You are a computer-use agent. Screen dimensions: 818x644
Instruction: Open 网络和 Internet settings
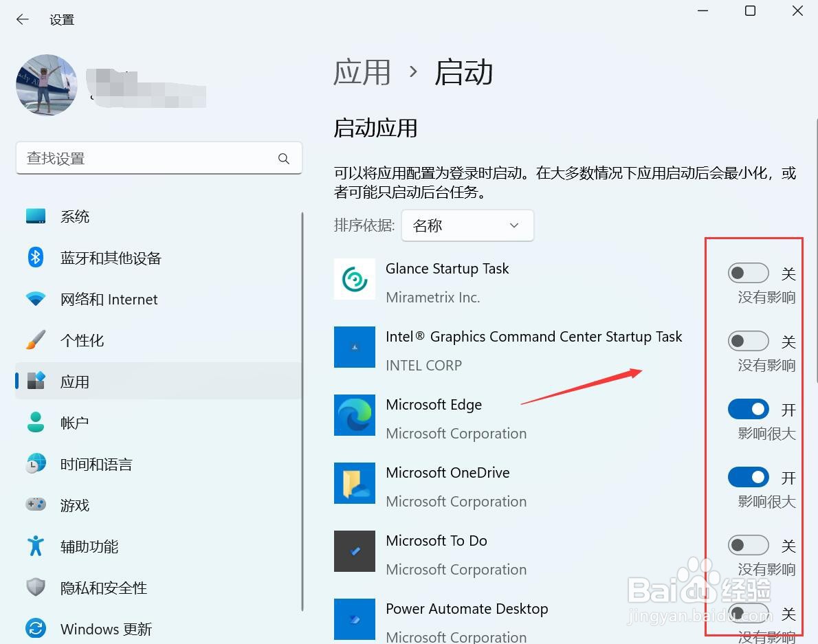pyautogui.click(x=158, y=299)
